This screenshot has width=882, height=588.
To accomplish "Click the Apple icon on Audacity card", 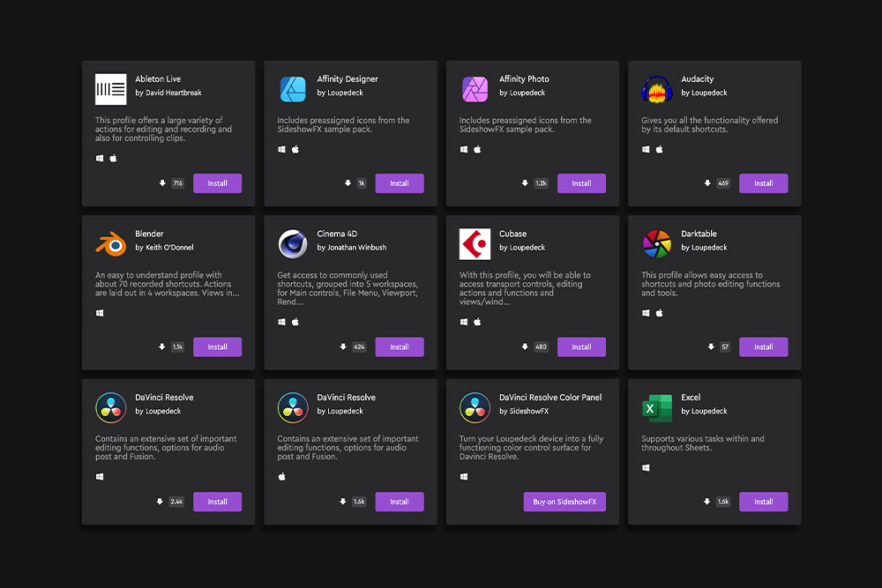I will [x=659, y=150].
